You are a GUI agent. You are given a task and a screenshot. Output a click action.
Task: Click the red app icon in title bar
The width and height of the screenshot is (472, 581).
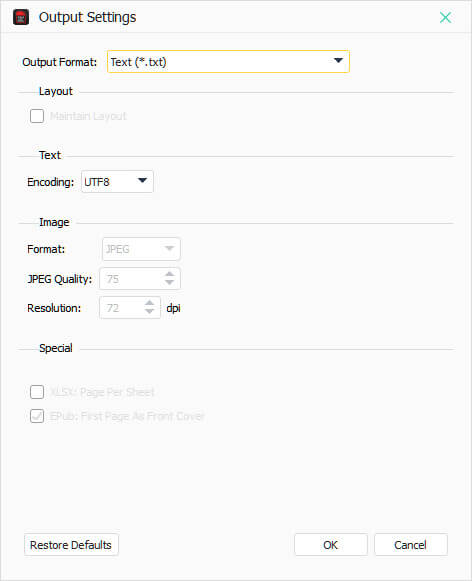[x=21, y=17]
